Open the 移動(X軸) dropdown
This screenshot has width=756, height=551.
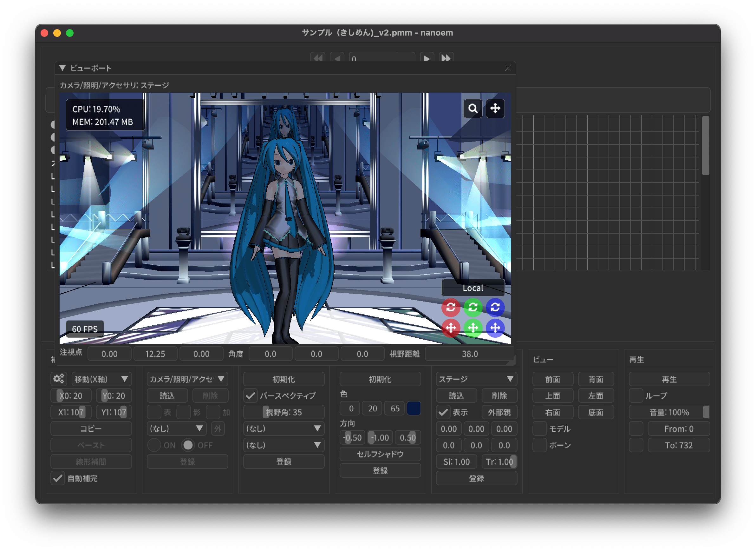[101, 379]
